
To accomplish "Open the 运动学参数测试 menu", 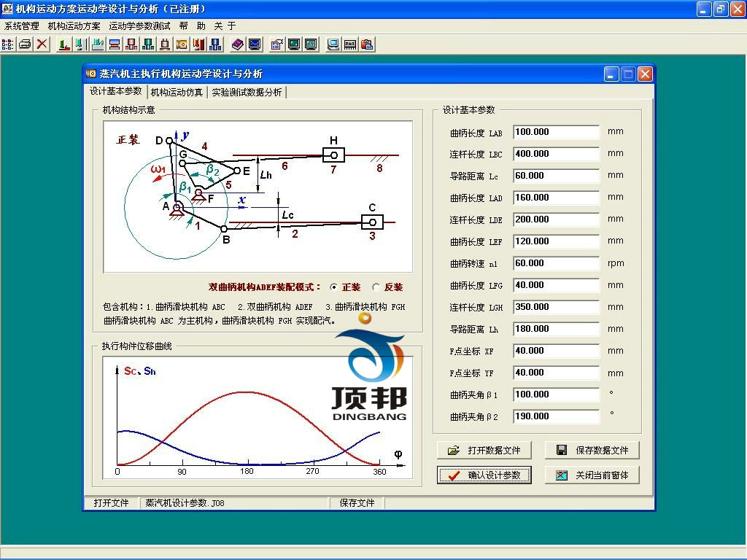I will (139, 26).
